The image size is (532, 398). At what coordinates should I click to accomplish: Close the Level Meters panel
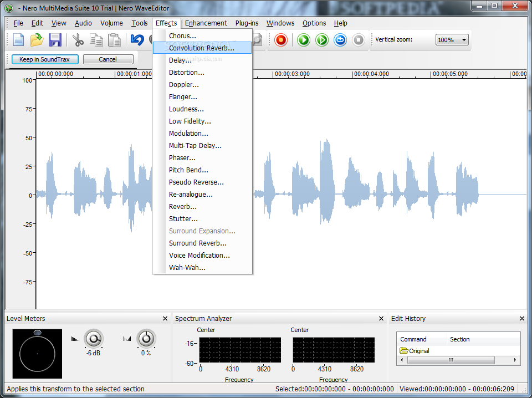coord(165,319)
